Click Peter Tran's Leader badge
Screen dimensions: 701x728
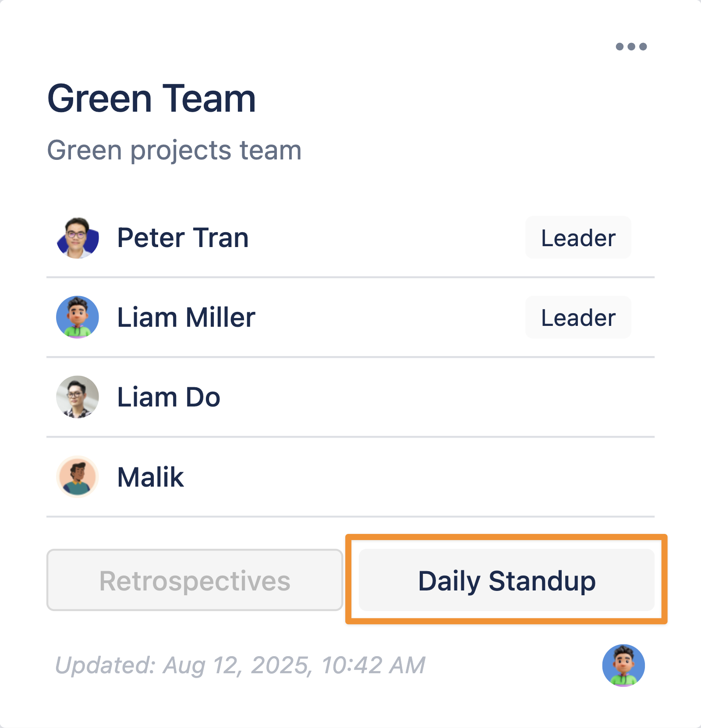point(578,238)
